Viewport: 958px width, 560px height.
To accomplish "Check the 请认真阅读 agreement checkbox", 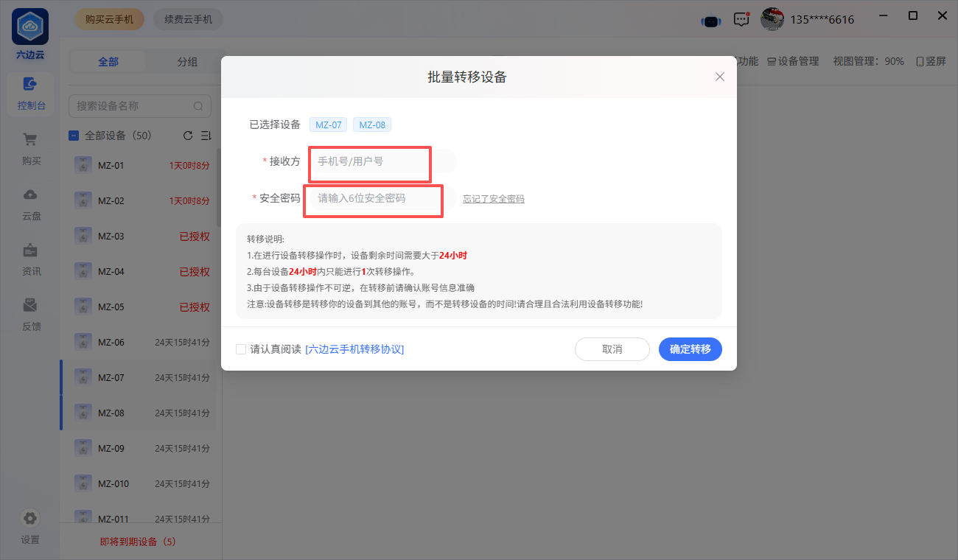I will (x=241, y=349).
